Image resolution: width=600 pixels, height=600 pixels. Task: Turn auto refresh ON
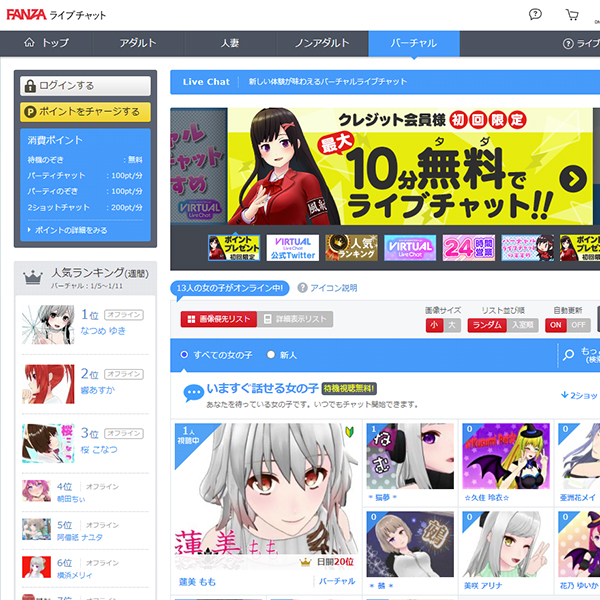[x=556, y=325]
